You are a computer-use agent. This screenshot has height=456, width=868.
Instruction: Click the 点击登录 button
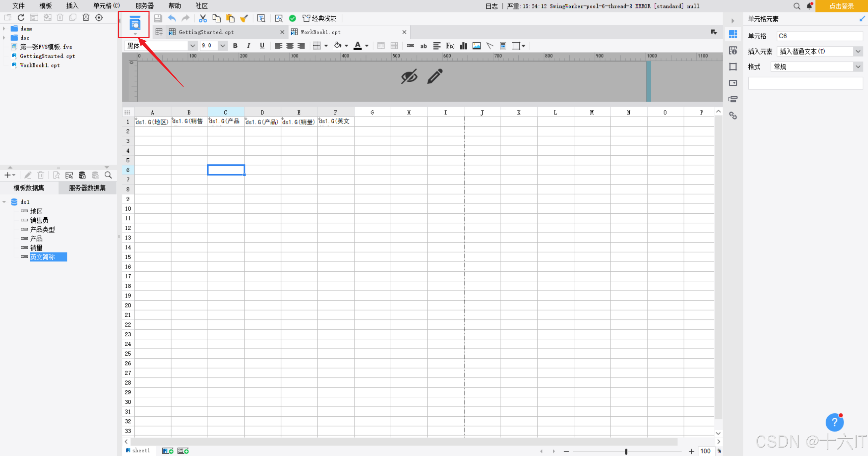click(841, 6)
